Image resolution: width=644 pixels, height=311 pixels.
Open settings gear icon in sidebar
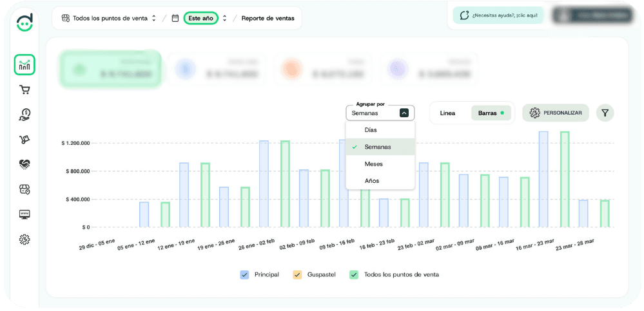point(24,240)
